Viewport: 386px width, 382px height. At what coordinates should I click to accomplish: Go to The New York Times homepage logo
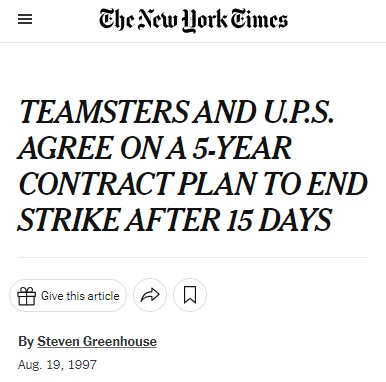click(193, 20)
